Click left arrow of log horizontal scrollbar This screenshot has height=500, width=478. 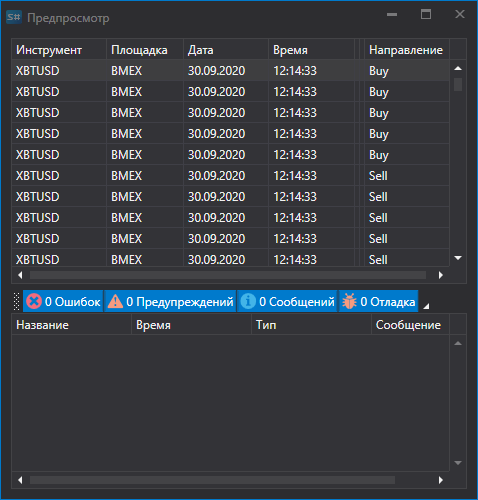point(20,480)
